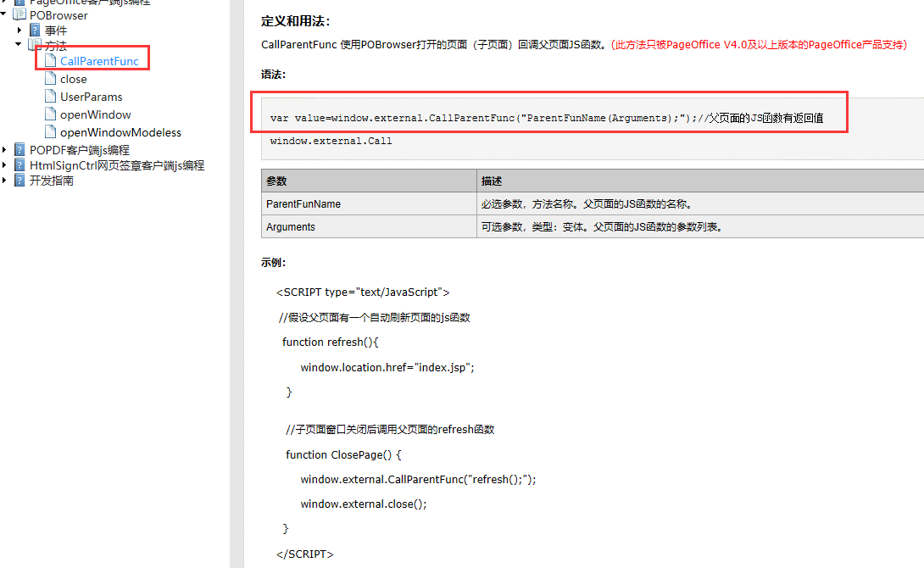Click the window.location.href="index.jsp" line
This screenshot has width=924, height=568.
point(387,368)
